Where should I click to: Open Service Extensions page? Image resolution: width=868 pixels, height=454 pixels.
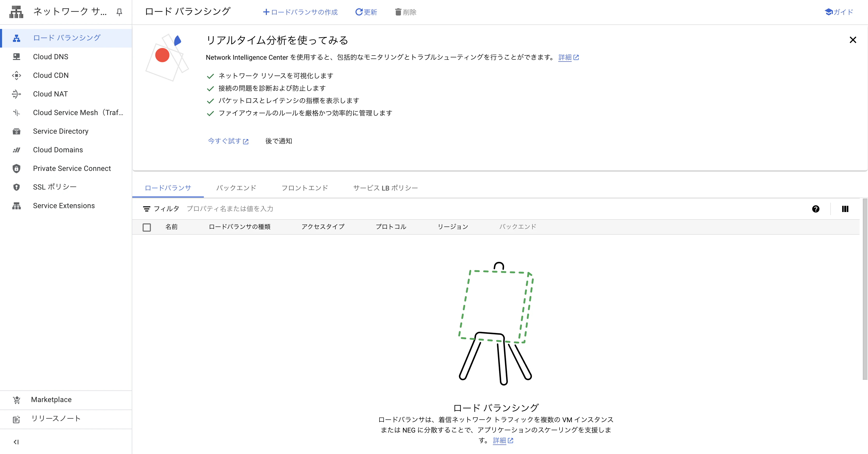pos(67,206)
